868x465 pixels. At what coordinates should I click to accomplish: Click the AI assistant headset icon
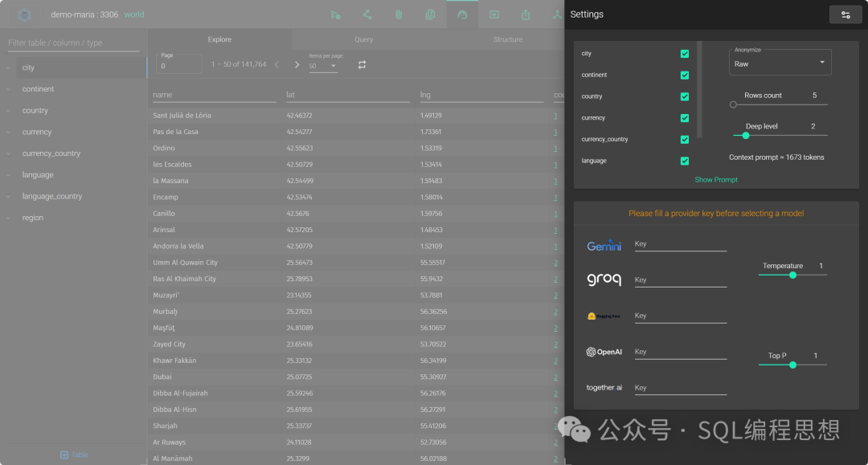(x=462, y=15)
